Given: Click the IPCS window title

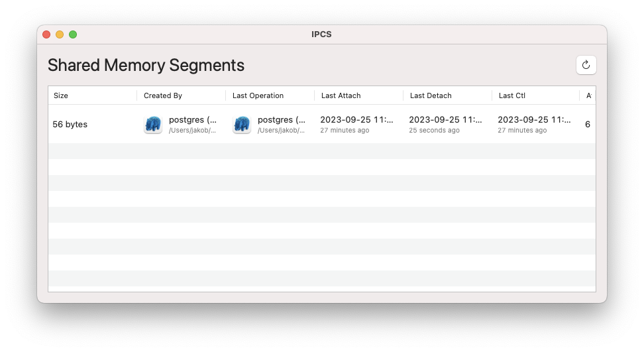Looking at the screenshot, I should click(321, 34).
